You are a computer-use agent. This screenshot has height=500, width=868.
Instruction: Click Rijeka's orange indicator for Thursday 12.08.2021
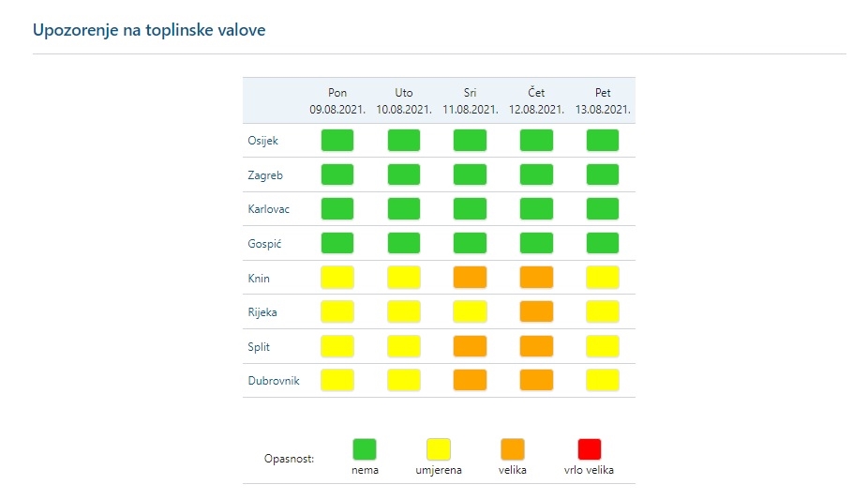pyautogui.click(x=536, y=311)
